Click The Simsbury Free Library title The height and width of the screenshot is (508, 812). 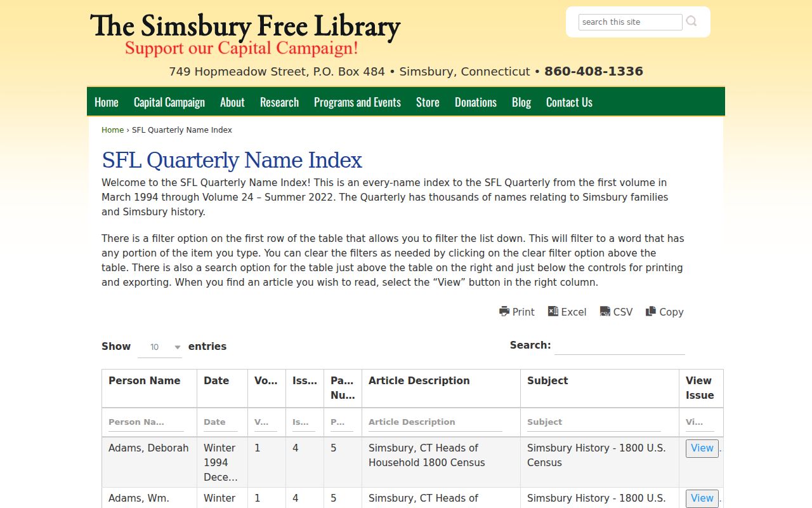coord(246,26)
